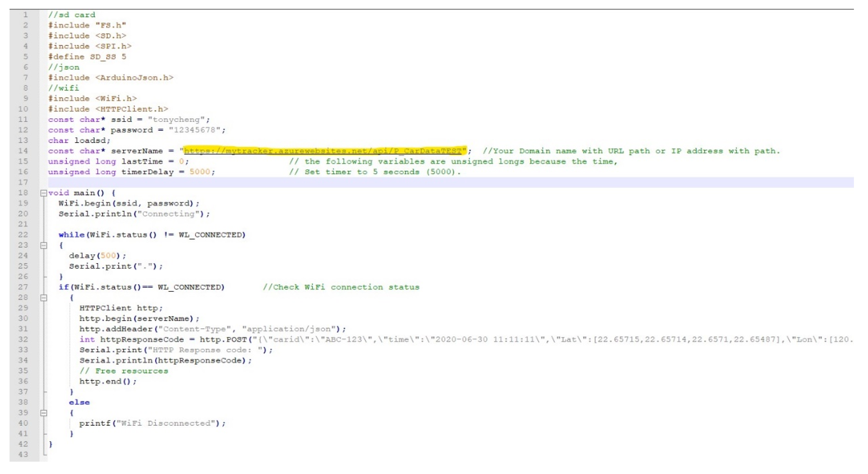The image size is (868, 474).
Task: Click line number 43 at the bottom
Action: [23, 454]
